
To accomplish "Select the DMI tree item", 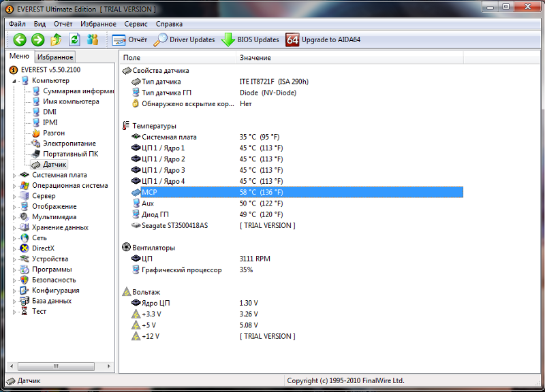I will (x=49, y=112).
